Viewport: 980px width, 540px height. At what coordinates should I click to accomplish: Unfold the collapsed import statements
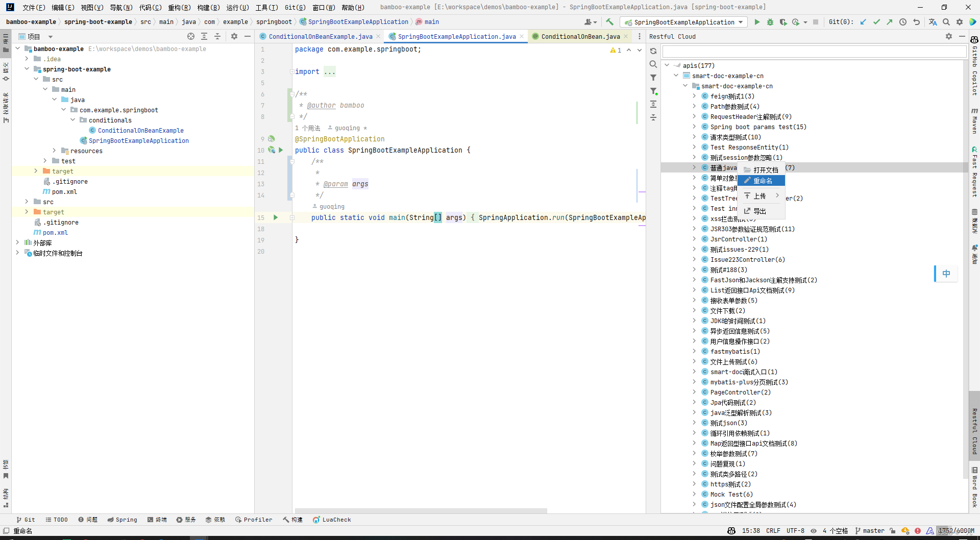[x=292, y=71]
